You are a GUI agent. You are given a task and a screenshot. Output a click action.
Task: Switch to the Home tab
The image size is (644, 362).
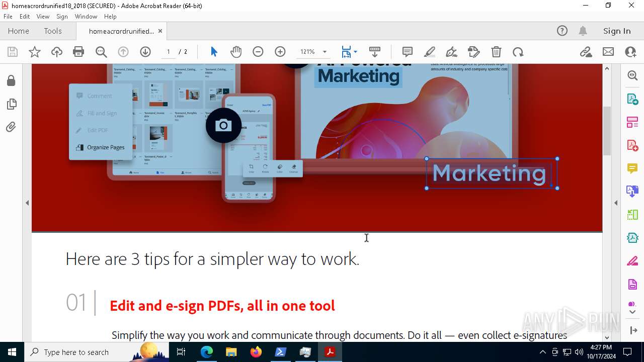click(19, 31)
